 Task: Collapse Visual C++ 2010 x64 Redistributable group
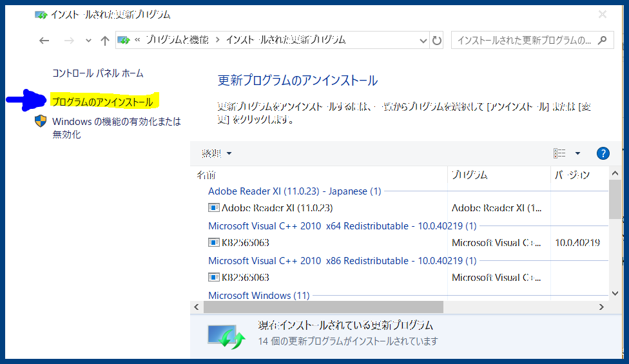[x=342, y=226]
